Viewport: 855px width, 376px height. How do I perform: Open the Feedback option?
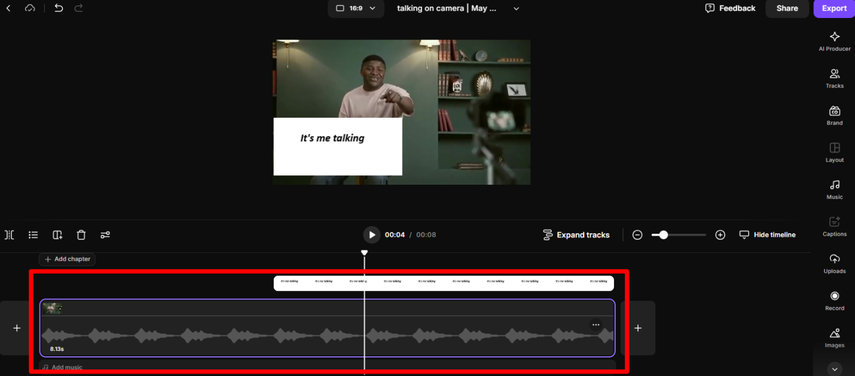click(730, 8)
